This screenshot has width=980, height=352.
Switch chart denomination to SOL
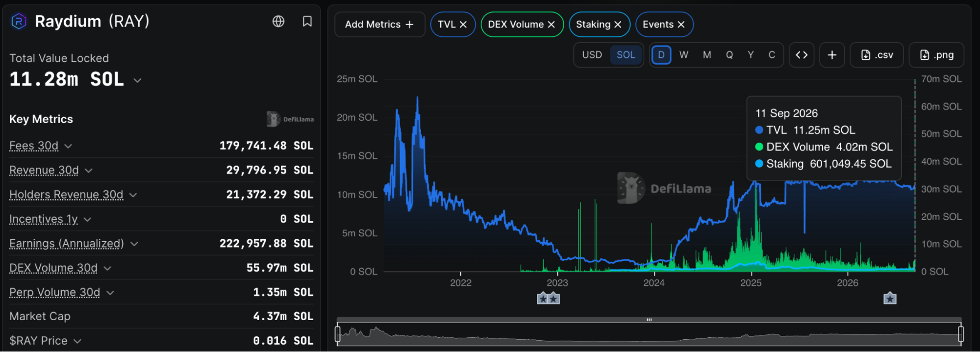[626, 55]
